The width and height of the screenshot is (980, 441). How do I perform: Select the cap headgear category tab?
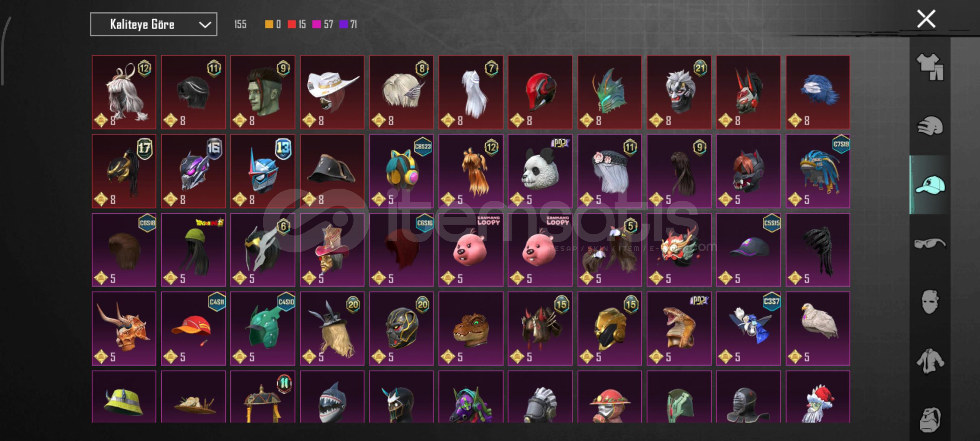[x=930, y=185]
